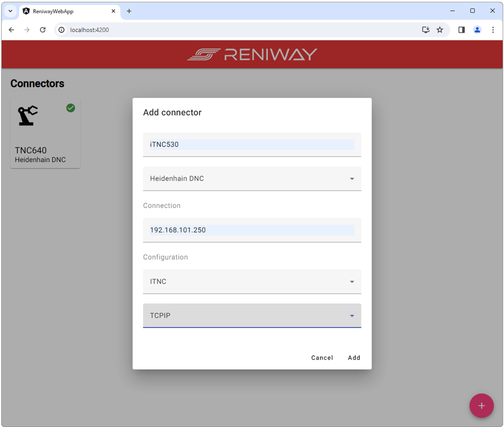Minimize the browser window
This screenshot has width=504, height=427.
[452, 11]
